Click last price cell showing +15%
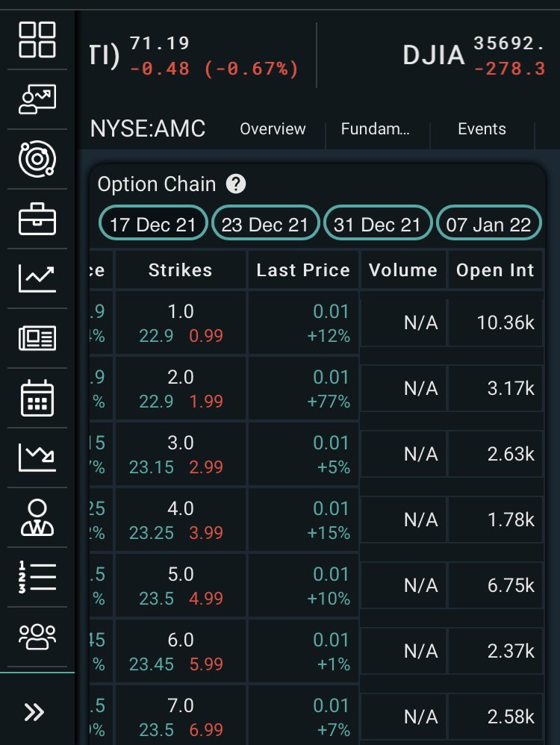Image resolution: width=560 pixels, height=745 pixels. click(303, 520)
